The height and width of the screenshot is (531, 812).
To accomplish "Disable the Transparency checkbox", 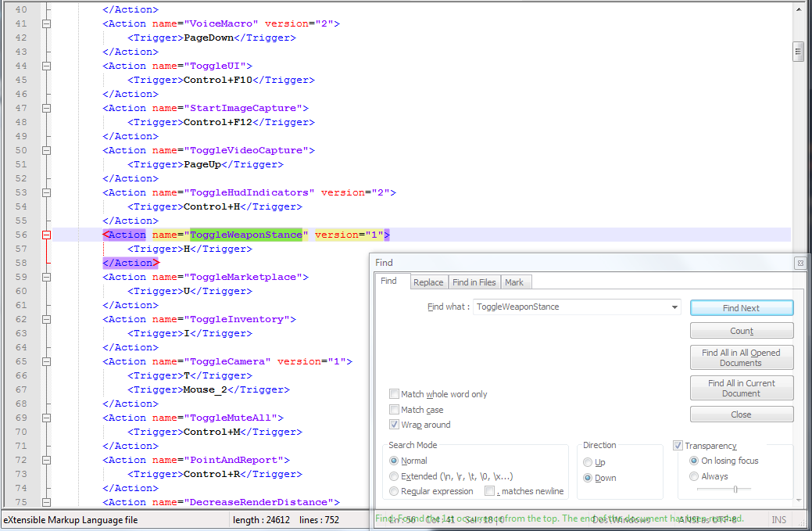I will point(678,446).
